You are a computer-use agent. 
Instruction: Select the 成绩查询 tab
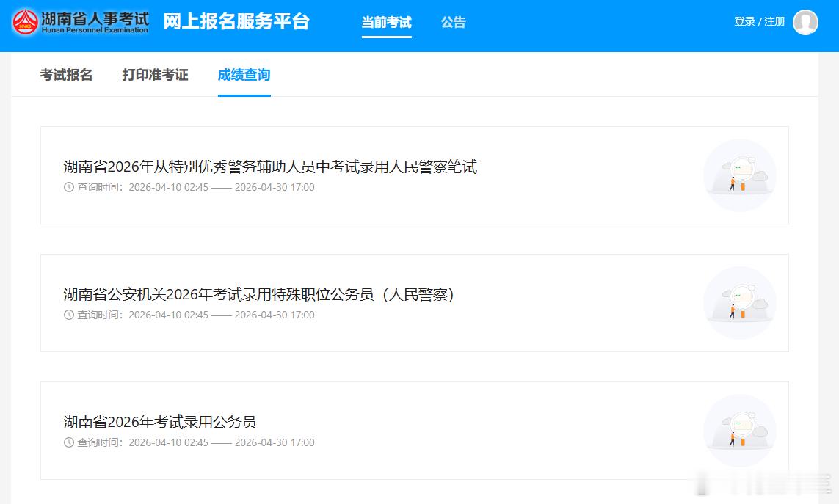pos(244,75)
